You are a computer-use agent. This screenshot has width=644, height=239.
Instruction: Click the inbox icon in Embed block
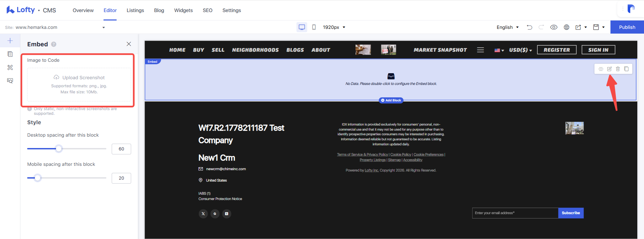tap(391, 76)
